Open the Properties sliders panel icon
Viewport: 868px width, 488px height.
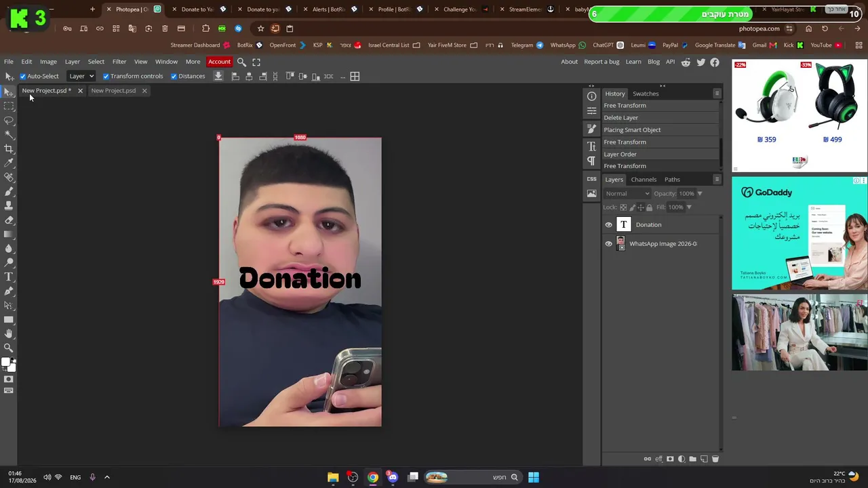[x=592, y=110]
